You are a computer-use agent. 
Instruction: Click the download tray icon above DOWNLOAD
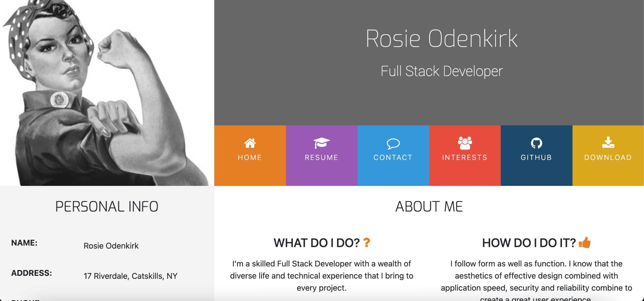click(608, 142)
